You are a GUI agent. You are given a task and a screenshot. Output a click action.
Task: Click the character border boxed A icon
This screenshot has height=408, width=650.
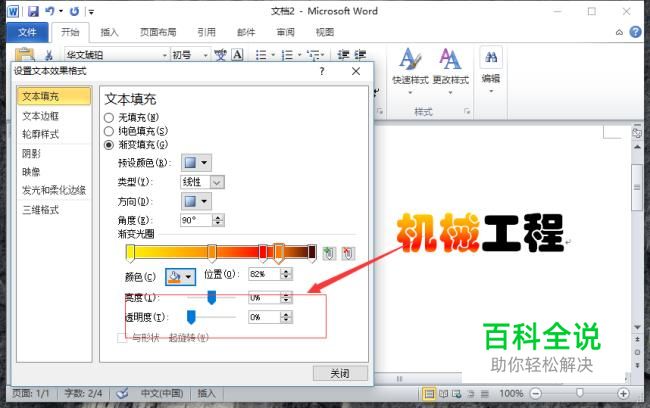pos(237,55)
